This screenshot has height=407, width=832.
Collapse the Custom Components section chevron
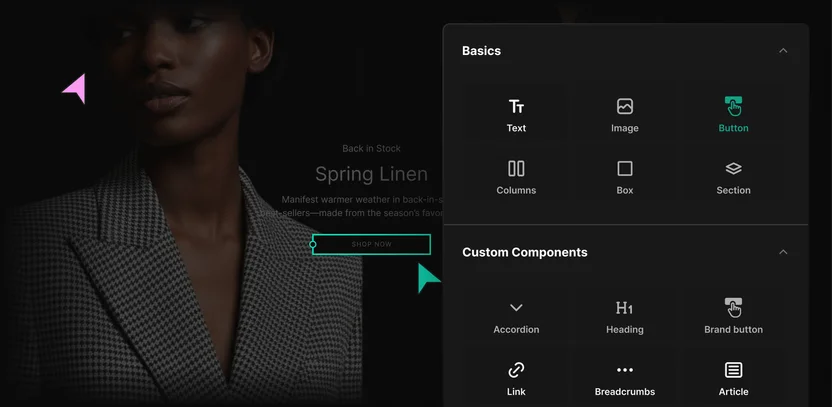783,252
